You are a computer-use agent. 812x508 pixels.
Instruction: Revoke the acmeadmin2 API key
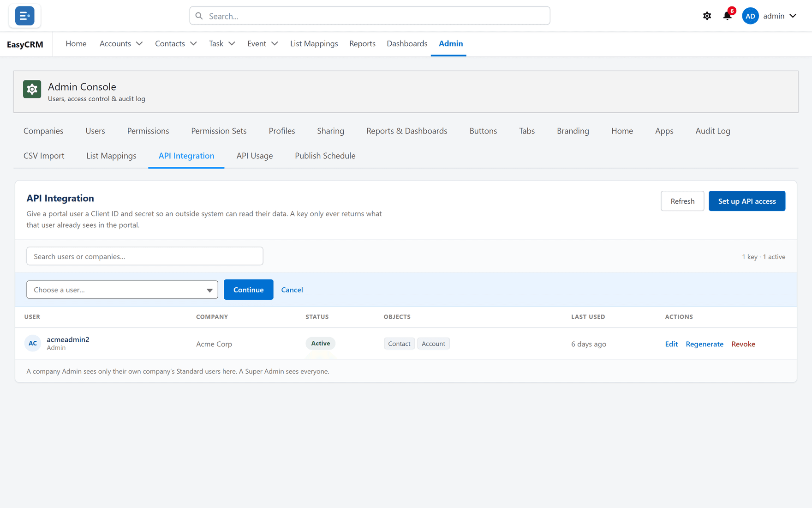coord(743,344)
